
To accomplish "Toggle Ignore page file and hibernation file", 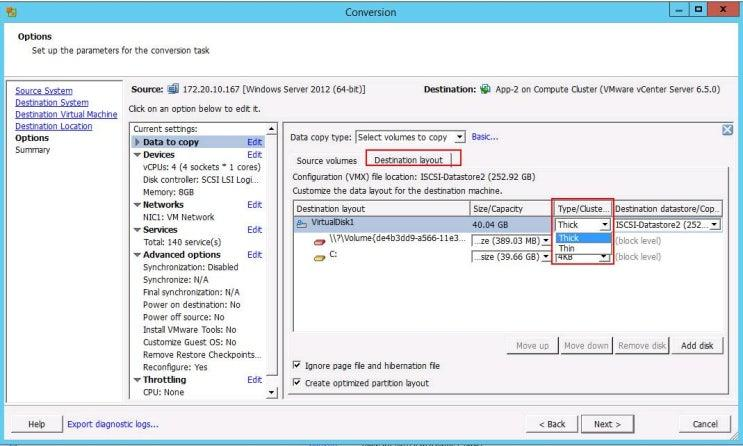I will point(297,365).
